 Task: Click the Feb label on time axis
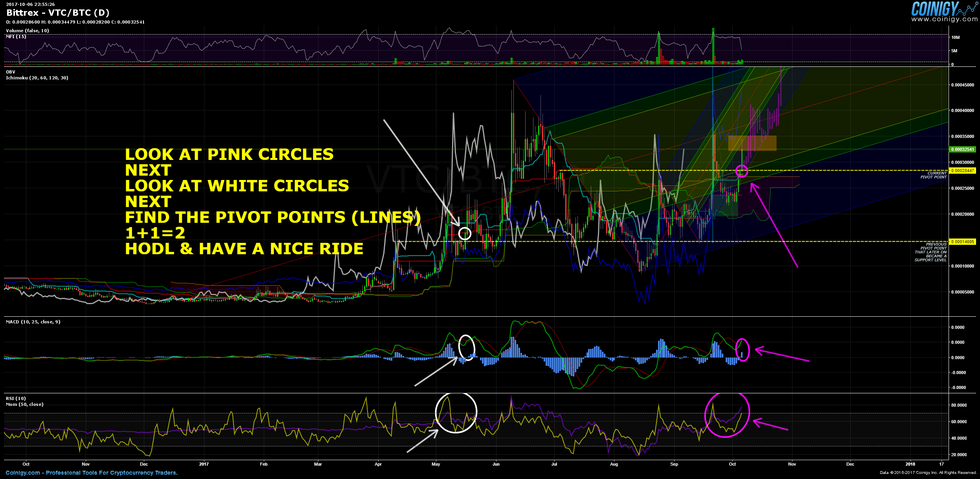(264, 464)
